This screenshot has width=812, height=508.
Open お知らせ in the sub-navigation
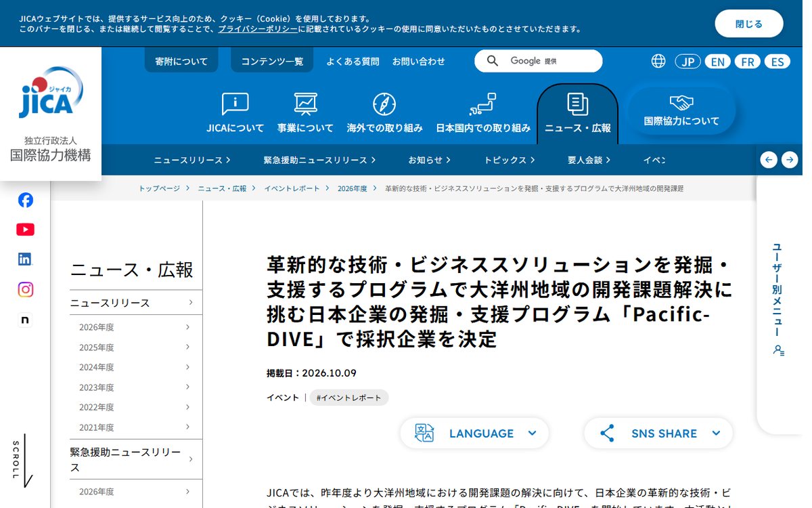429,160
